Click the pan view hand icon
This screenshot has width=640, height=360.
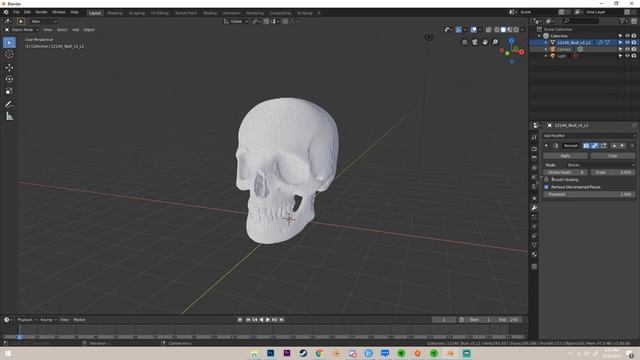point(485,42)
